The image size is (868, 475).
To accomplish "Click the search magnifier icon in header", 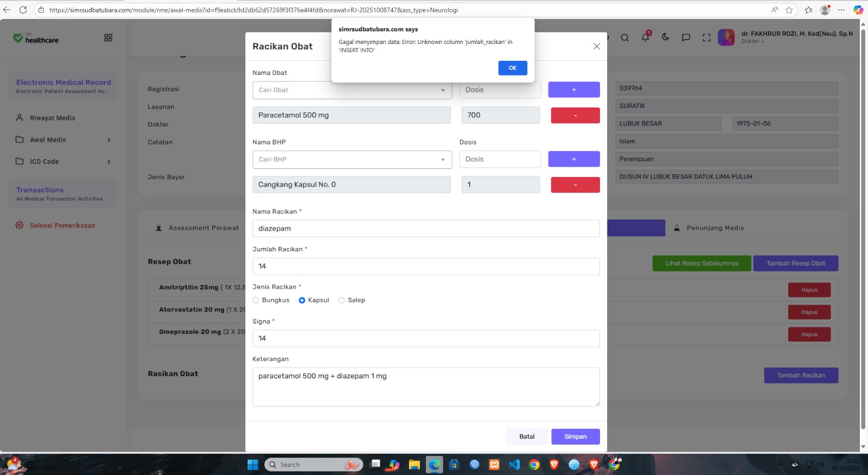I will pyautogui.click(x=625, y=37).
